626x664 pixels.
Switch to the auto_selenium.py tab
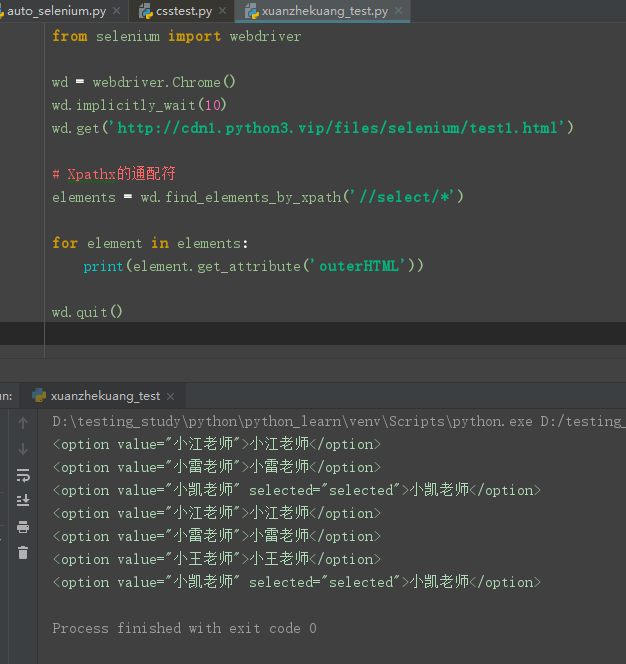pos(56,11)
